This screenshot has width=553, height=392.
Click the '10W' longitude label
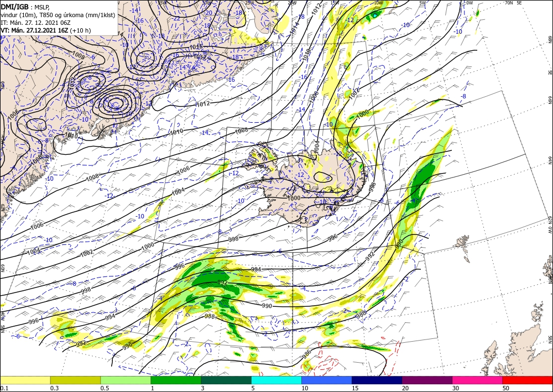click(378, 2)
